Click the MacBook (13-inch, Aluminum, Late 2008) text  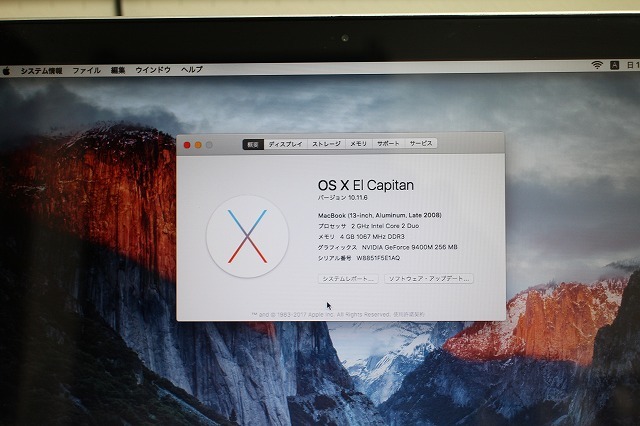[x=380, y=215]
